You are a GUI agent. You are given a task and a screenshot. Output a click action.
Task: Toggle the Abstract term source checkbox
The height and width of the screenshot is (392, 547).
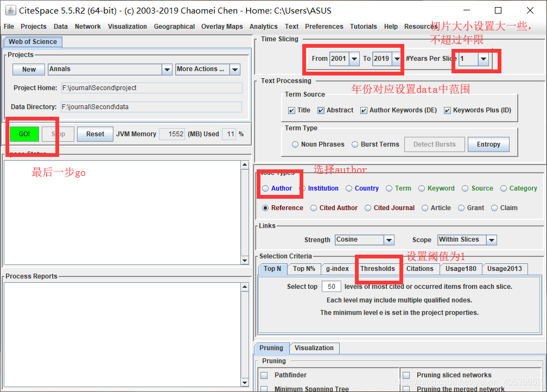pyautogui.click(x=321, y=110)
